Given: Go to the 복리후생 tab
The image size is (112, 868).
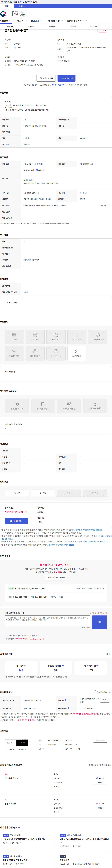Looking at the screenshot, I should click(x=73, y=27).
